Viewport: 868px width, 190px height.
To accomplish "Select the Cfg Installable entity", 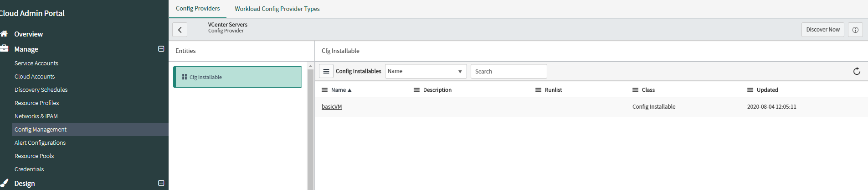I will 238,77.
